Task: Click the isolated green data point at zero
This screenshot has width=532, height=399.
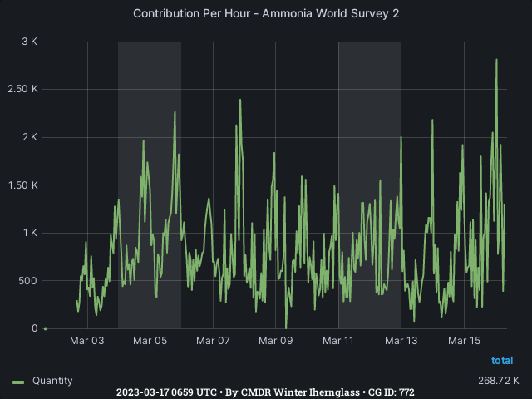Action: [46, 329]
